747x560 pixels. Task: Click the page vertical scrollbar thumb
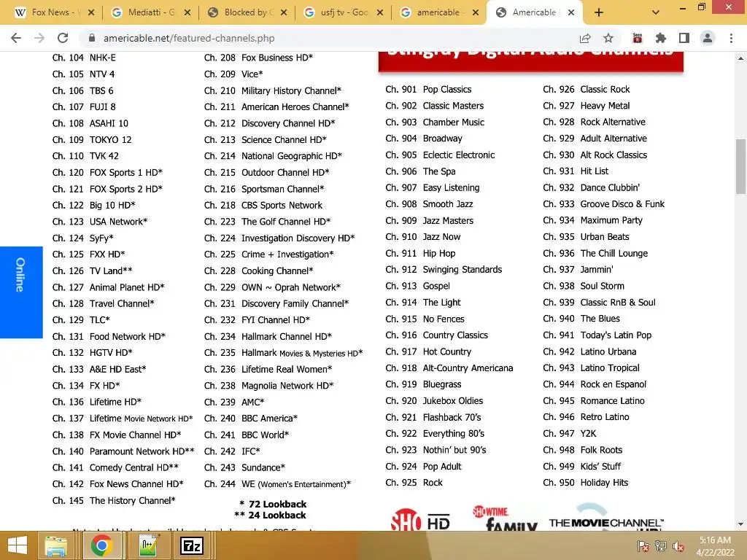[740, 167]
